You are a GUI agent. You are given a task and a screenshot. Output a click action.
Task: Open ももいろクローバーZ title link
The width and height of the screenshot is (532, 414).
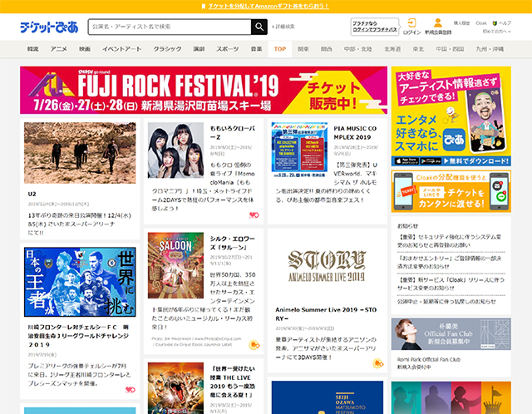233,133
